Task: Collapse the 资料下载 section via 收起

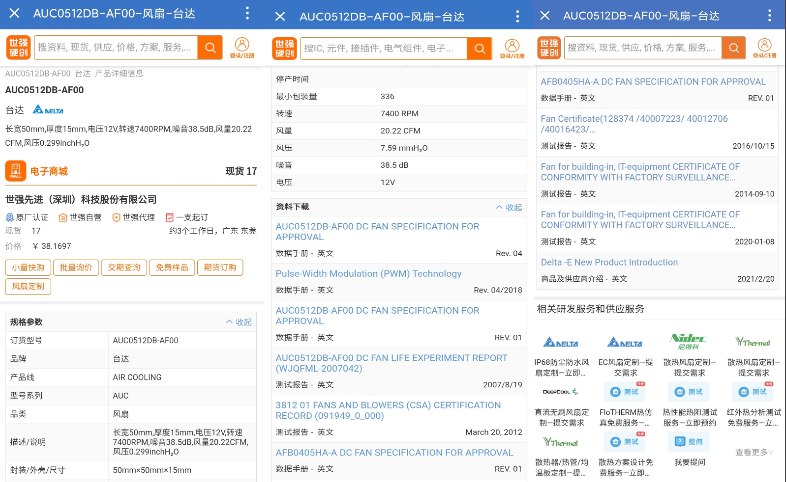Action: pyautogui.click(x=508, y=207)
